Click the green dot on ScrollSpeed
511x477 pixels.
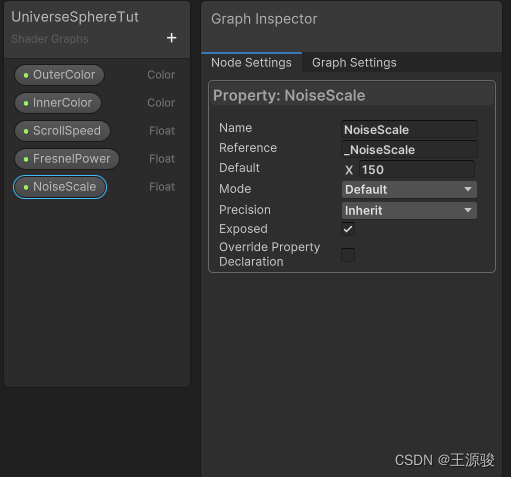tap(26, 131)
